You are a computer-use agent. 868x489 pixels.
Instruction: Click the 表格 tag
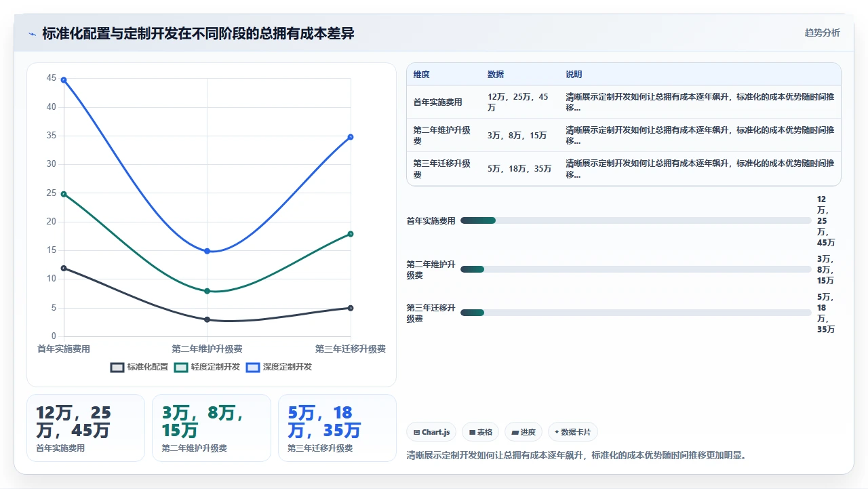click(481, 432)
